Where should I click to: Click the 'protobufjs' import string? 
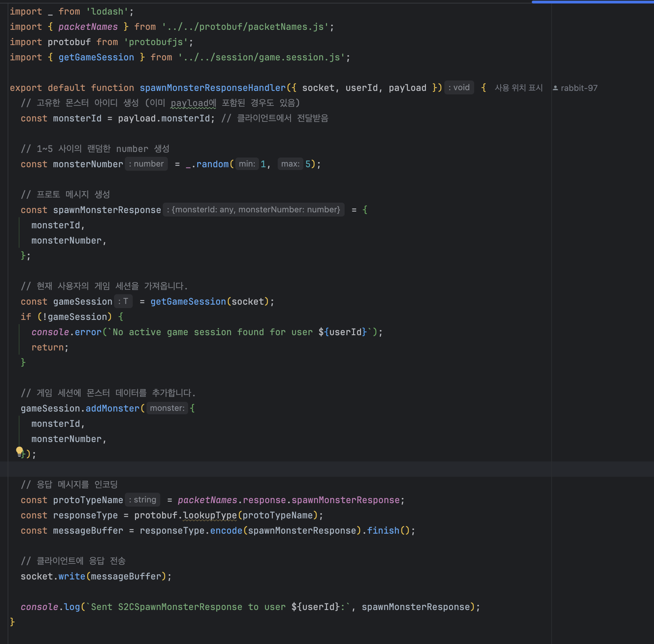(x=156, y=42)
